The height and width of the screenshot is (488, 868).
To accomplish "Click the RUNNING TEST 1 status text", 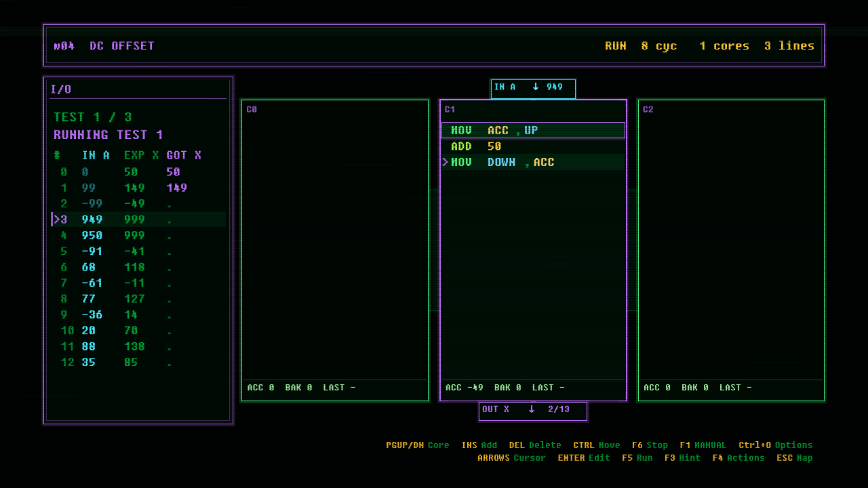I will 108,135.
